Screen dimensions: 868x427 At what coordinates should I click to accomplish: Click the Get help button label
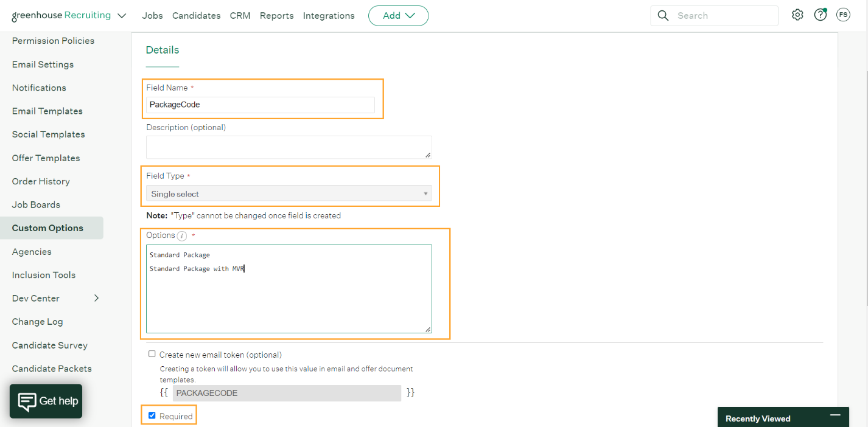pyautogui.click(x=58, y=401)
